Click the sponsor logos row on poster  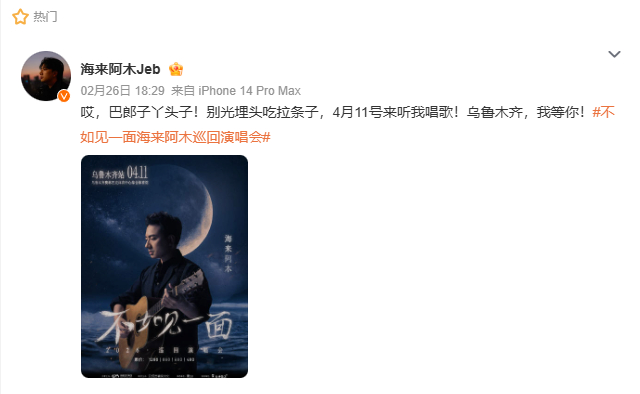164,375
